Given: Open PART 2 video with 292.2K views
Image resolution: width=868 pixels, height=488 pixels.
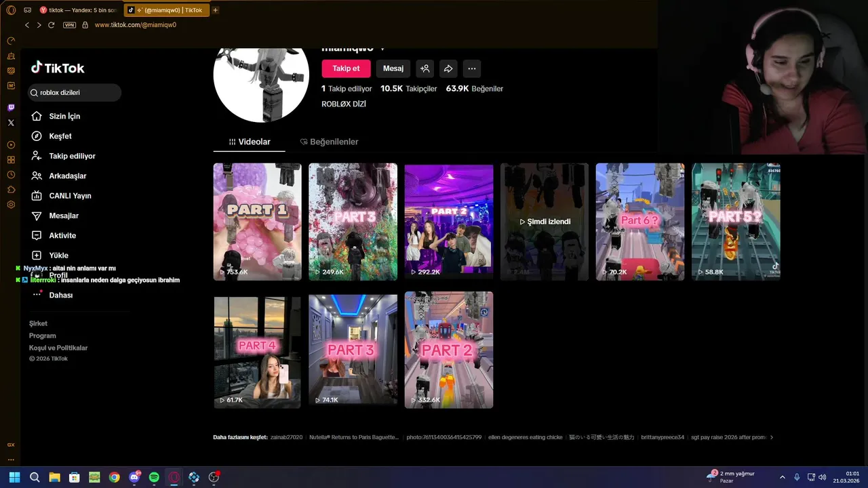Looking at the screenshot, I should (x=449, y=222).
